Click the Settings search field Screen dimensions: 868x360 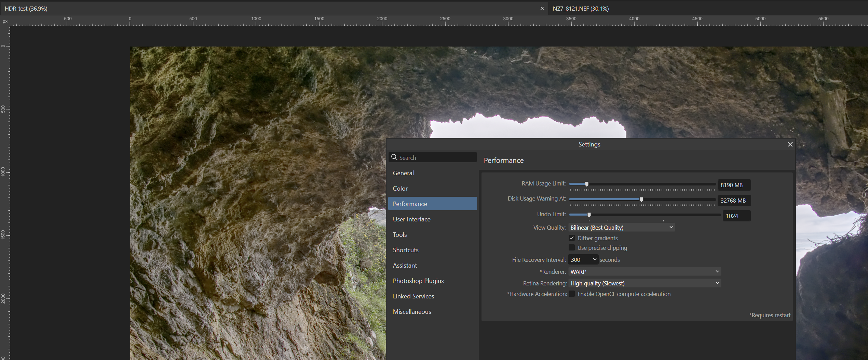click(432, 157)
